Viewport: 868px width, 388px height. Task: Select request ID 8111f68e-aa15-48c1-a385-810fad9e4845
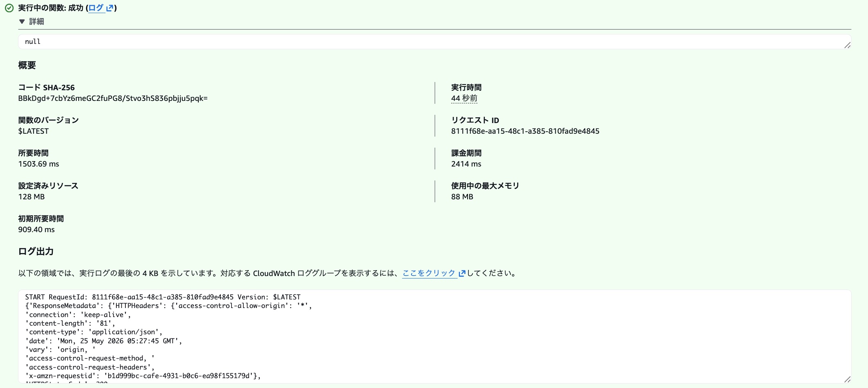525,131
